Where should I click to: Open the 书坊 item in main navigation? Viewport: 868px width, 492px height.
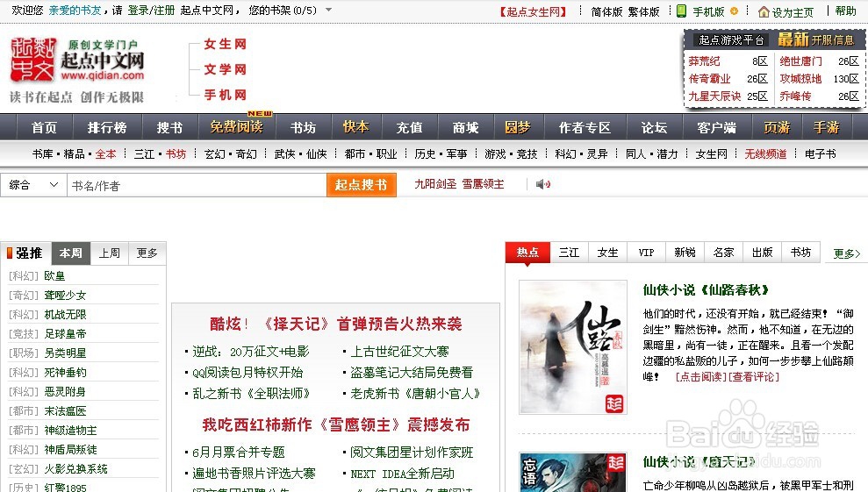click(x=303, y=127)
